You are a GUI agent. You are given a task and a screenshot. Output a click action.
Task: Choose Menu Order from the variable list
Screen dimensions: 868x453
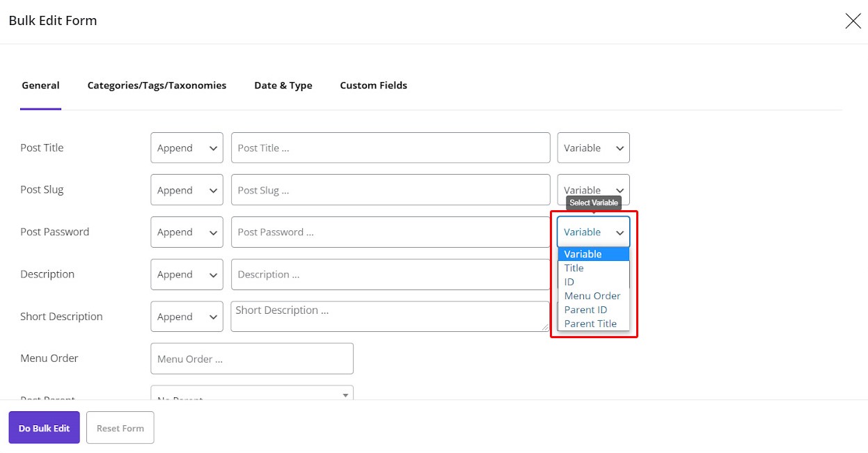(594, 296)
